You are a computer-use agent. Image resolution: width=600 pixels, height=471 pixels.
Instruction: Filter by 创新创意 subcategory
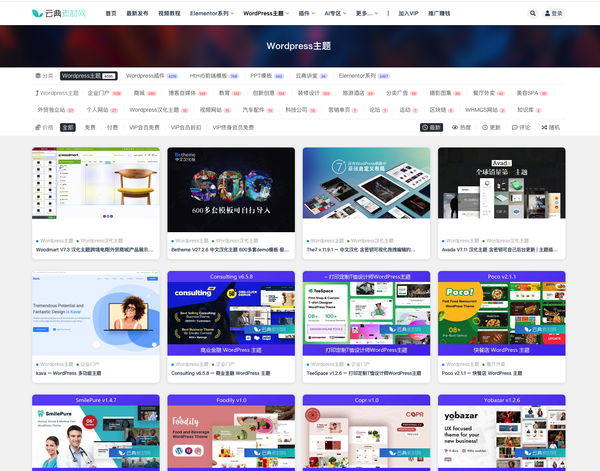click(269, 93)
